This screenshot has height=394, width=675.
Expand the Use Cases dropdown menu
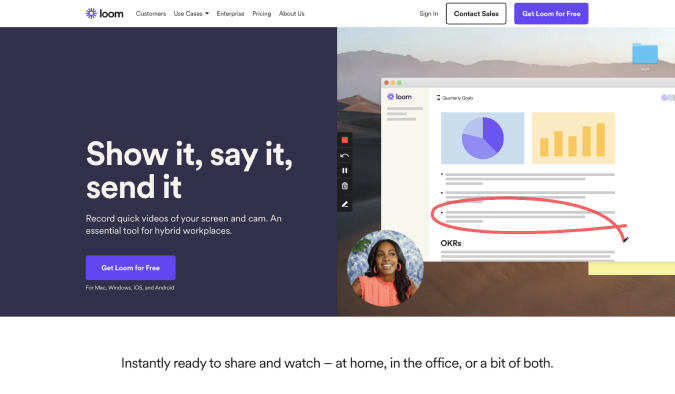(191, 14)
